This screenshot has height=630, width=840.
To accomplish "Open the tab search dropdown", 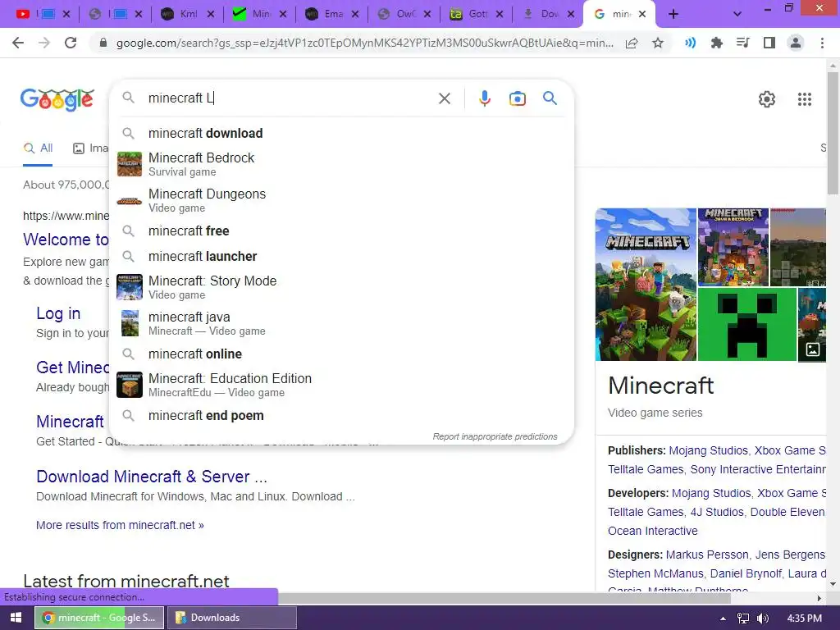I will [x=737, y=15].
